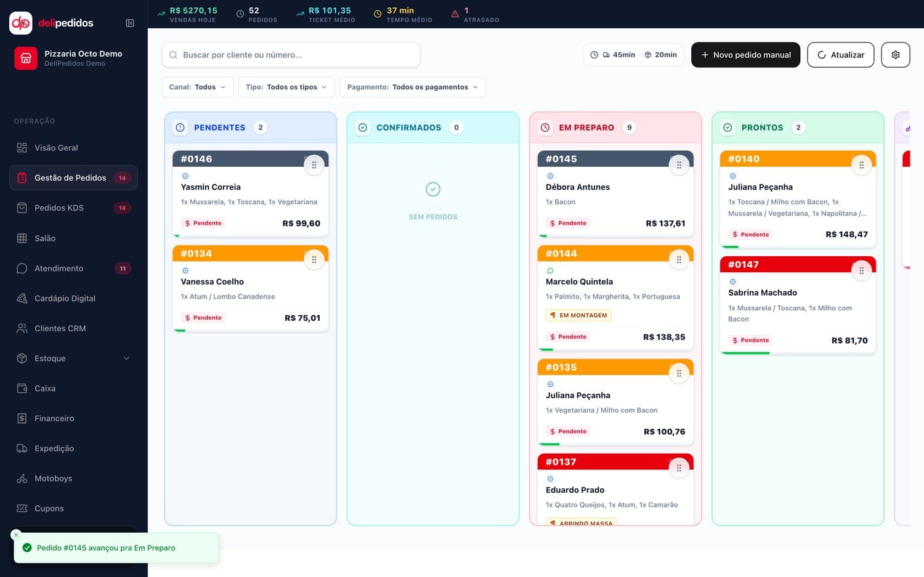The image size is (924, 577).
Task: Open Salão from the sidebar
Action: [73, 238]
